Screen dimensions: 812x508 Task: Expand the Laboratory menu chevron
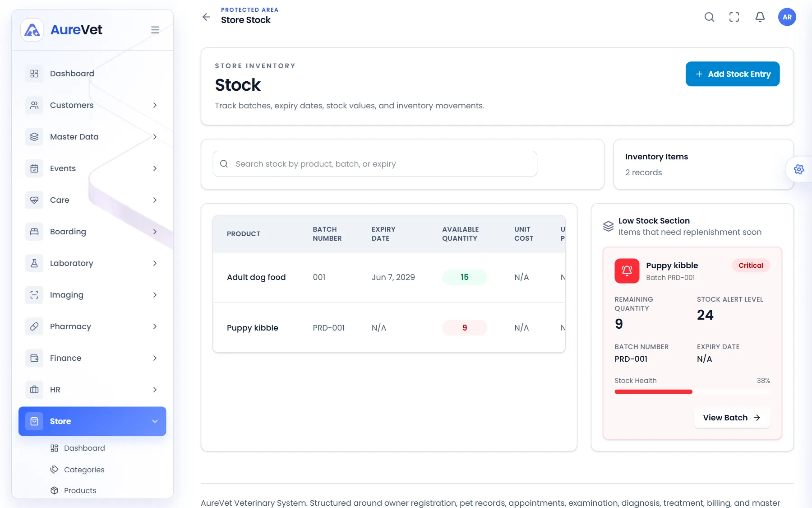click(155, 263)
